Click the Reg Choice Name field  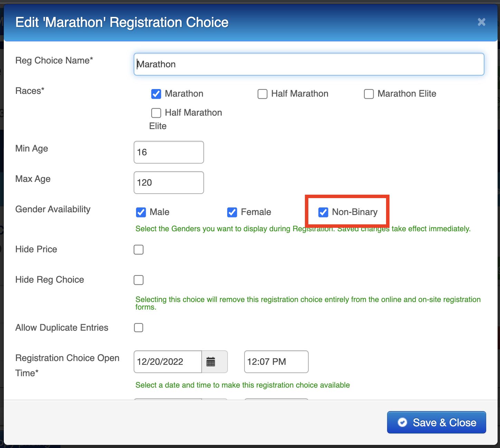coord(309,64)
